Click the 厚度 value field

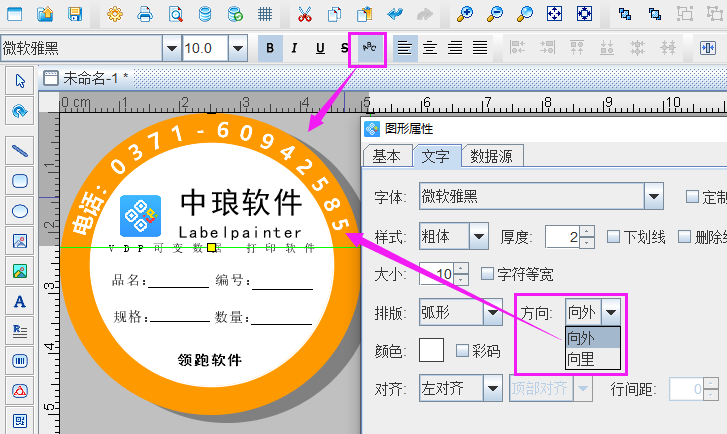[x=562, y=237]
